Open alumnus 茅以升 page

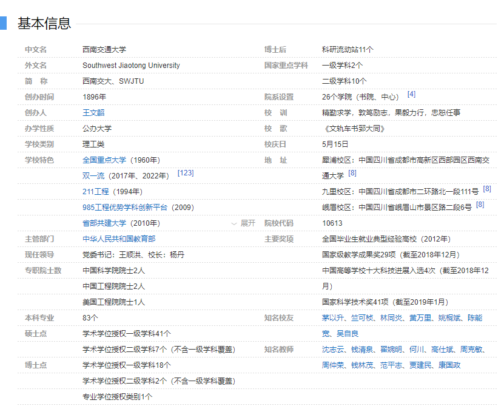click(x=333, y=318)
